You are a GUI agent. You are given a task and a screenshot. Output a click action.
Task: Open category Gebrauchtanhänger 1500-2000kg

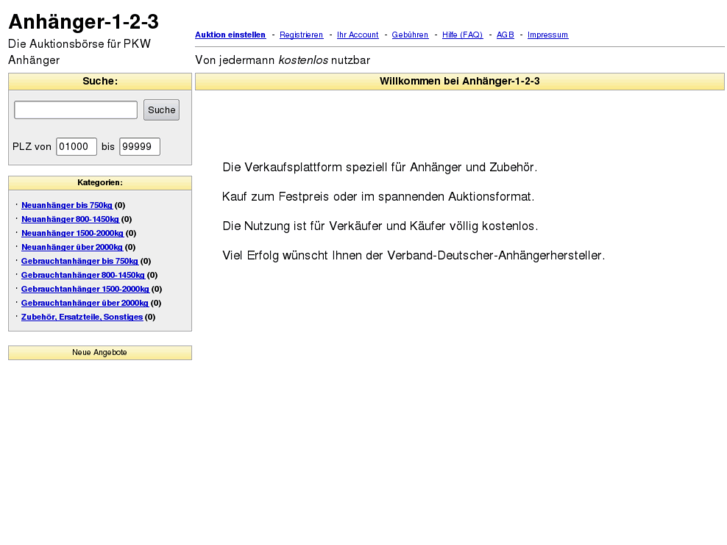pyautogui.click(x=85, y=289)
